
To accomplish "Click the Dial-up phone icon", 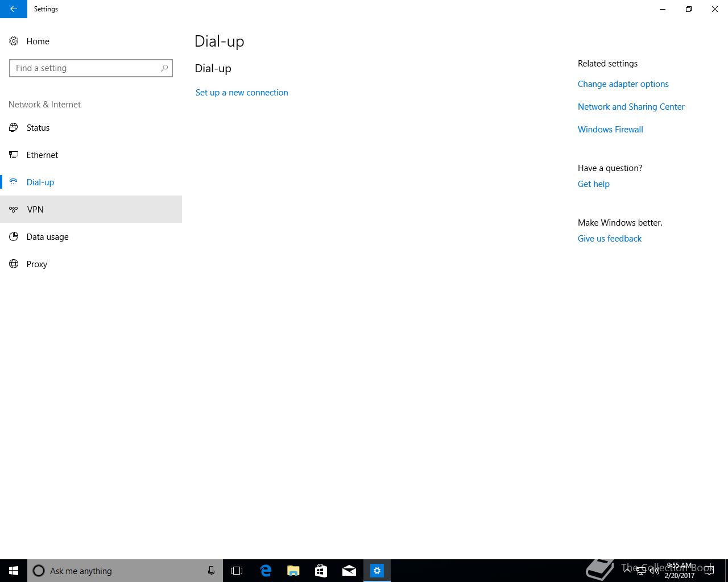I will [14, 182].
